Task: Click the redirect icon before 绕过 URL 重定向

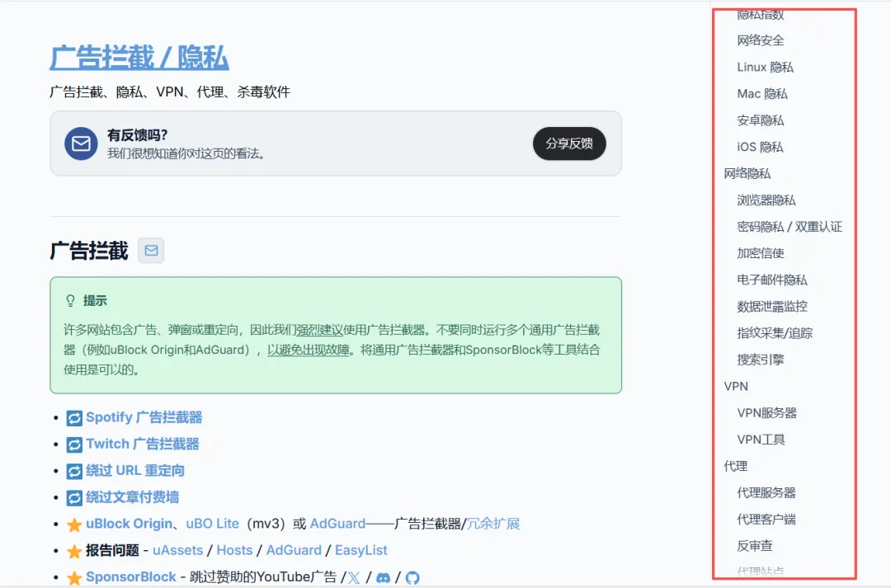Action: click(74, 472)
